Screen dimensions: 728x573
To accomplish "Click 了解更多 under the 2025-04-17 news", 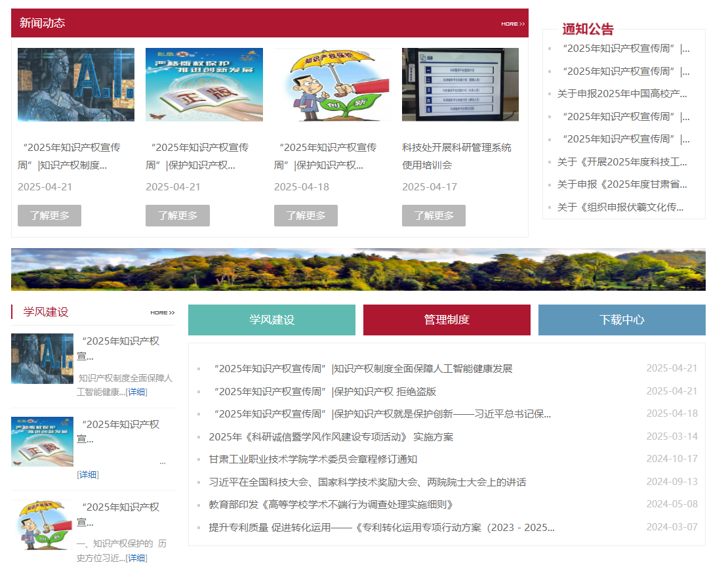I will point(434,215).
